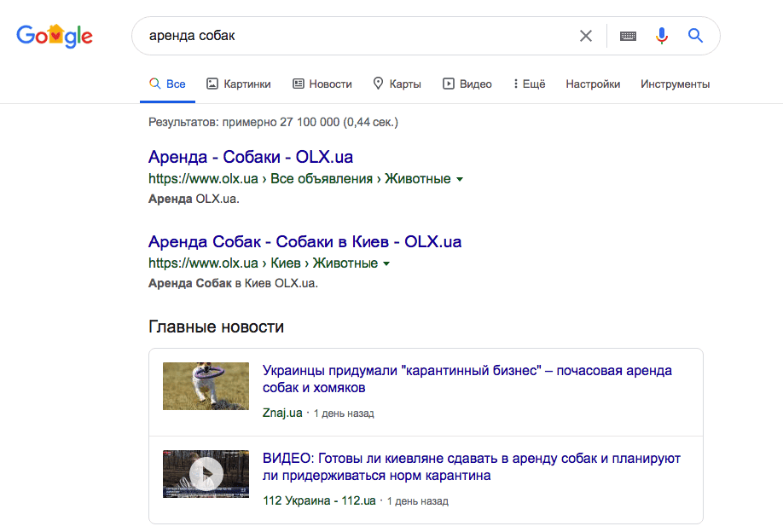The height and width of the screenshot is (532, 783).
Task: Switch to the Новости tab
Action: coord(322,84)
